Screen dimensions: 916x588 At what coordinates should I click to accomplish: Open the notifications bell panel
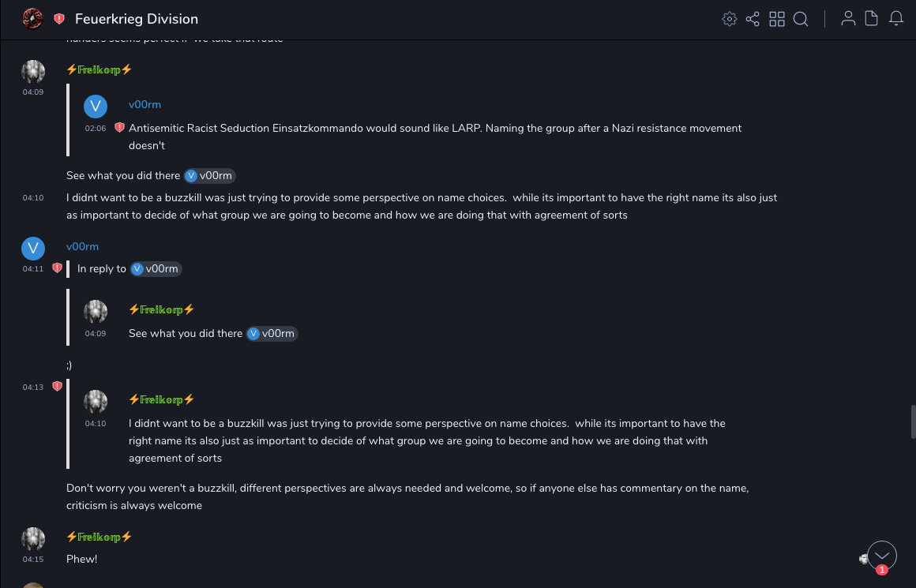896,19
